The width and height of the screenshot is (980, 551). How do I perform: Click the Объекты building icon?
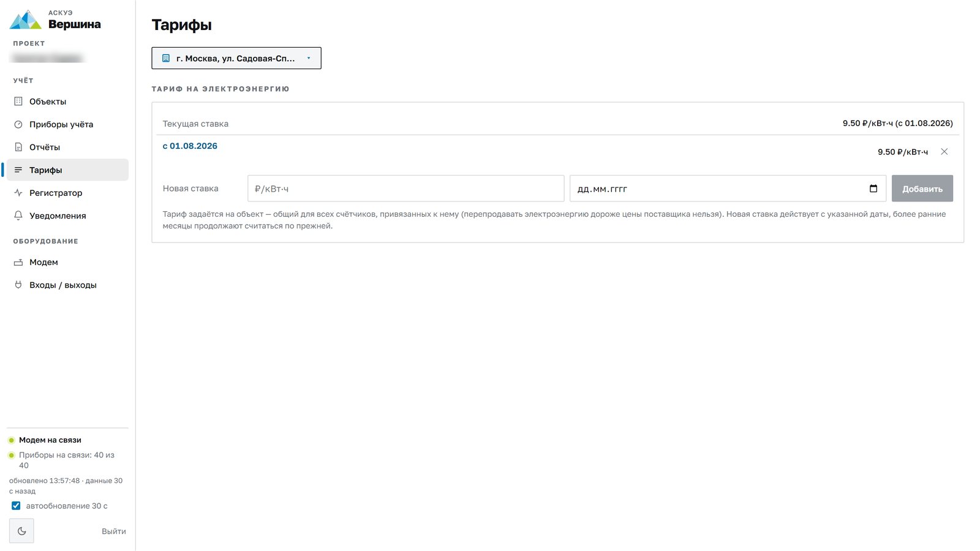18,102
